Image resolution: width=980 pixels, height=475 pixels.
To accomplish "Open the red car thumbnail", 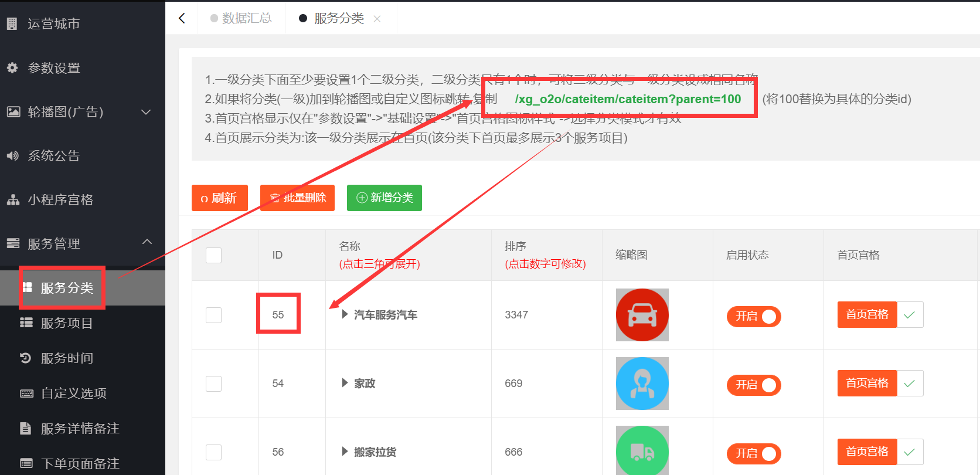I will point(642,315).
